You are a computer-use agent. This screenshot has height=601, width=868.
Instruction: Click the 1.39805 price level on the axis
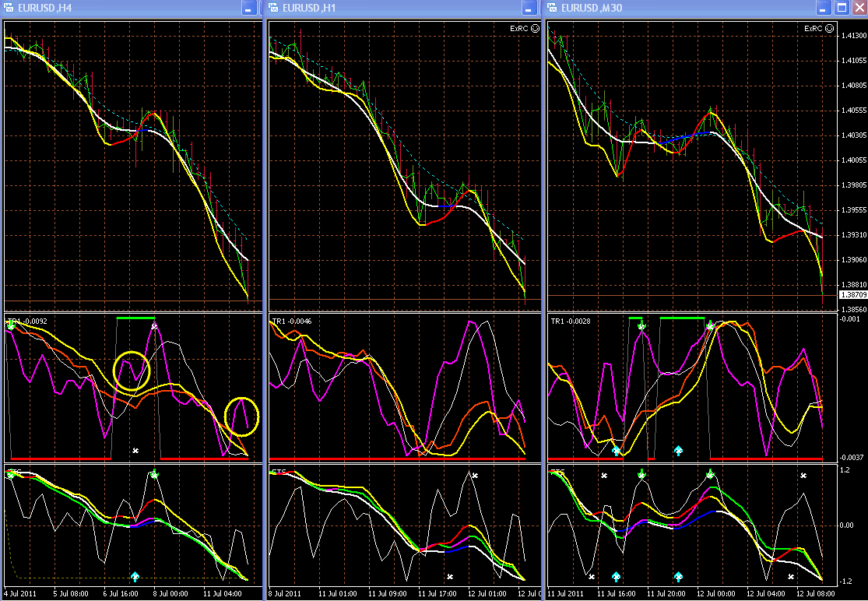pyautogui.click(x=853, y=185)
